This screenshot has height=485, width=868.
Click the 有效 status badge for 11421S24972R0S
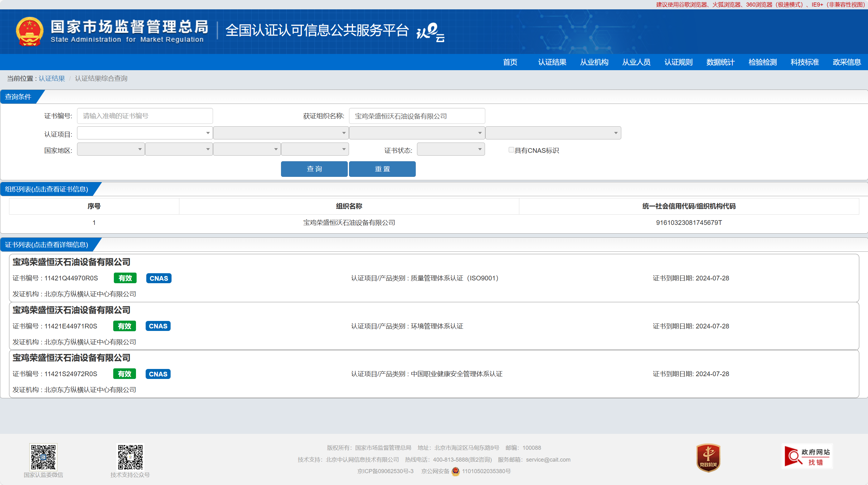(x=124, y=374)
